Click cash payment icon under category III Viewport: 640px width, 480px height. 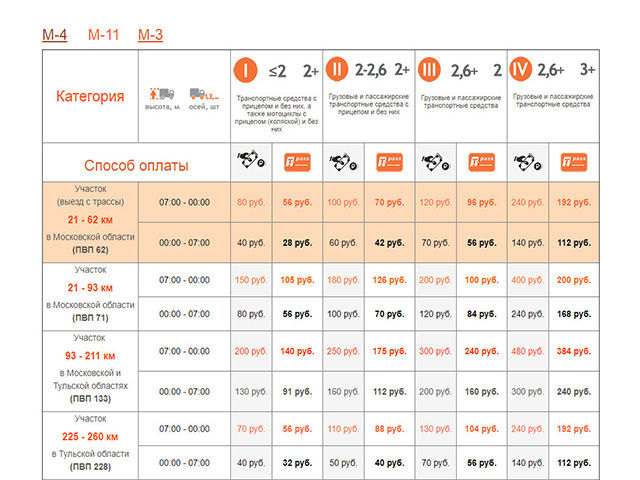pos(436,162)
